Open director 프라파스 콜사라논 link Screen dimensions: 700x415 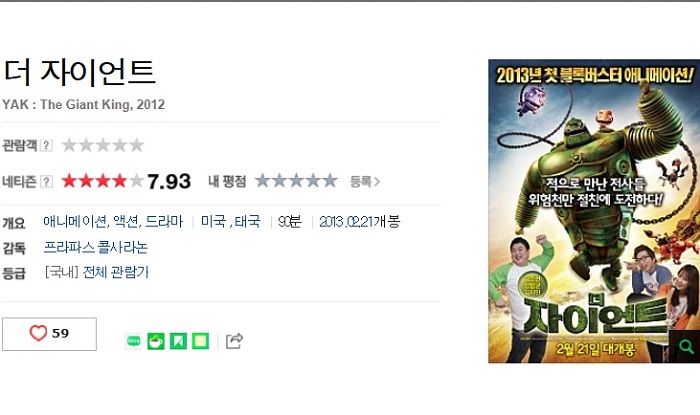[x=96, y=247]
